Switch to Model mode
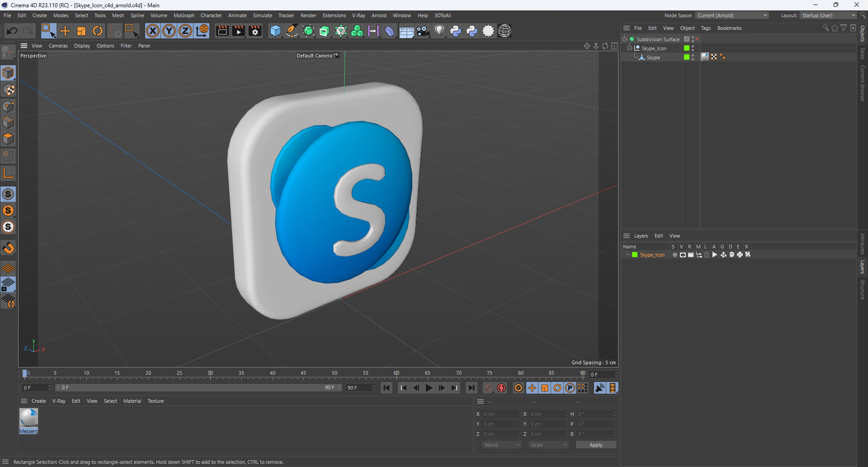This screenshot has width=868, height=467. 8,73
